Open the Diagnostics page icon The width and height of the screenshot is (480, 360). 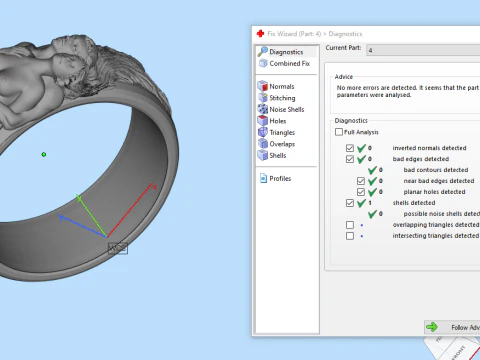click(262, 52)
